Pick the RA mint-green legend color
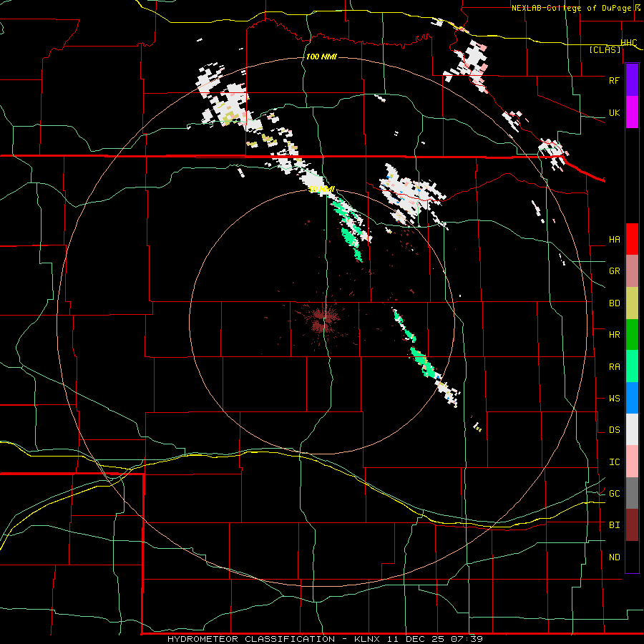The height and width of the screenshot is (644, 644). (x=632, y=366)
